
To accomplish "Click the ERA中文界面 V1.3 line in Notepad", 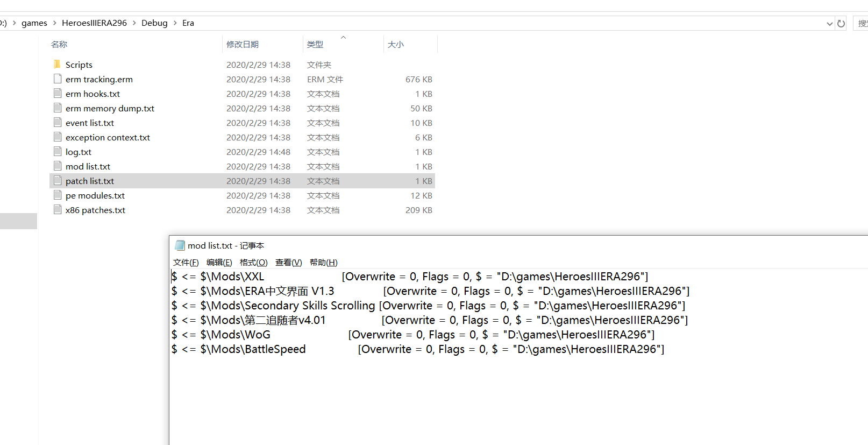I will click(430, 291).
